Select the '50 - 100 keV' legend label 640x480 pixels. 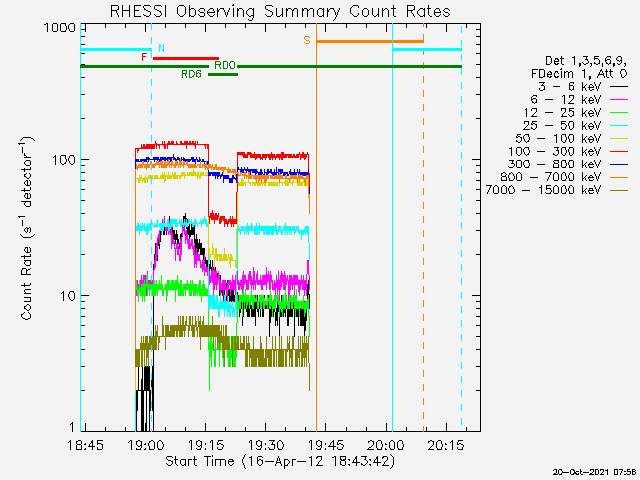tap(558, 138)
